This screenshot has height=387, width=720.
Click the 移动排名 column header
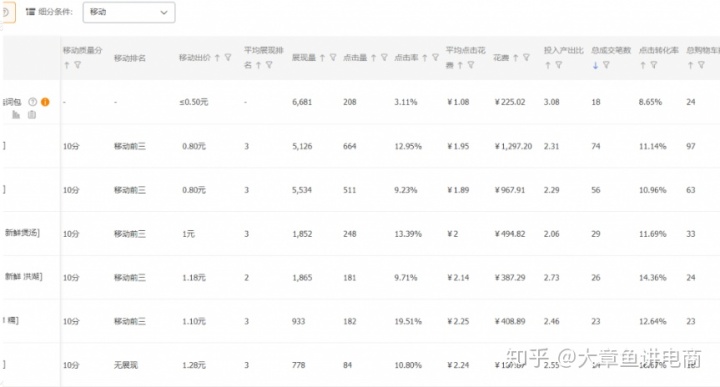tap(130, 58)
